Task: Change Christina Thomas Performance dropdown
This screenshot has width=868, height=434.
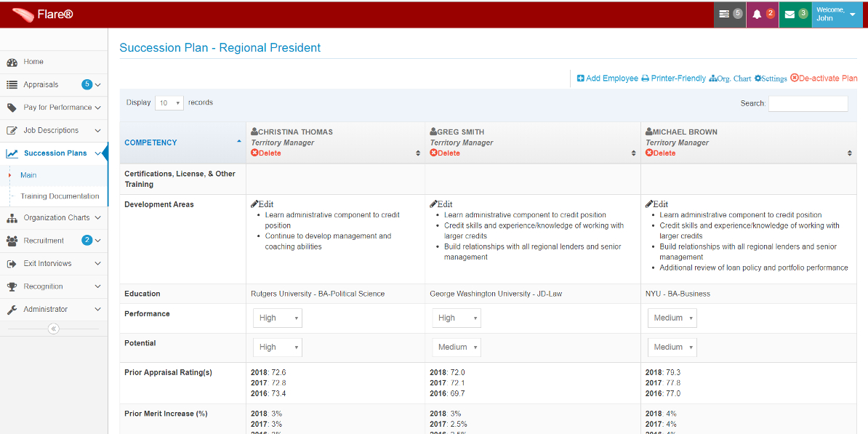Action: pyautogui.click(x=278, y=318)
